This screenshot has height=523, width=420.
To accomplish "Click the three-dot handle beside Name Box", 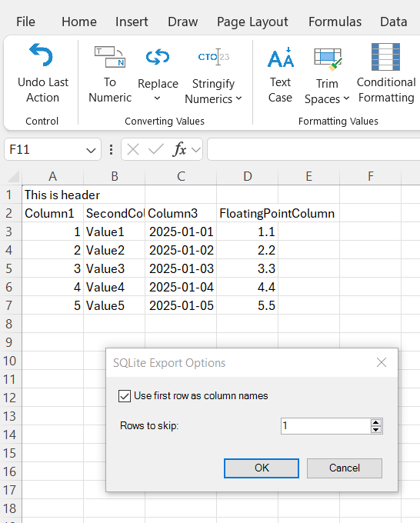I will coord(111,149).
